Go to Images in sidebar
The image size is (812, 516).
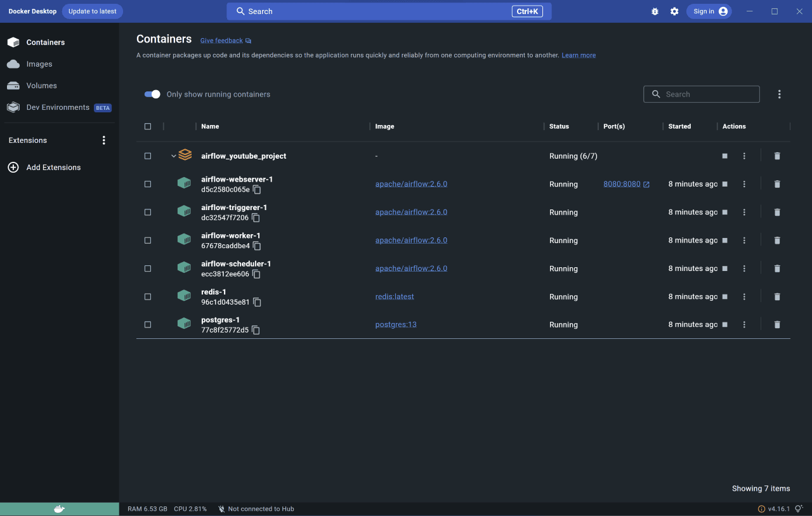pos(60,64)
